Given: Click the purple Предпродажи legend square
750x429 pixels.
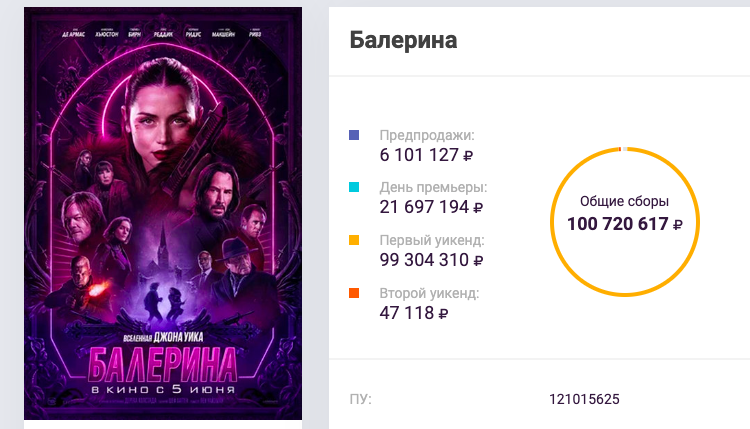Looking at the screenshot, I should pyautogui.click(x=354, y=135).
